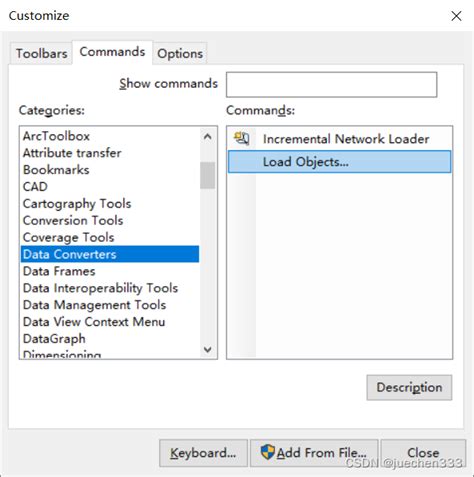The height and width of the screenshot is (477, 474).
Task: Open the Keyboard... shortcuts dialog
Action: [203, 453]
